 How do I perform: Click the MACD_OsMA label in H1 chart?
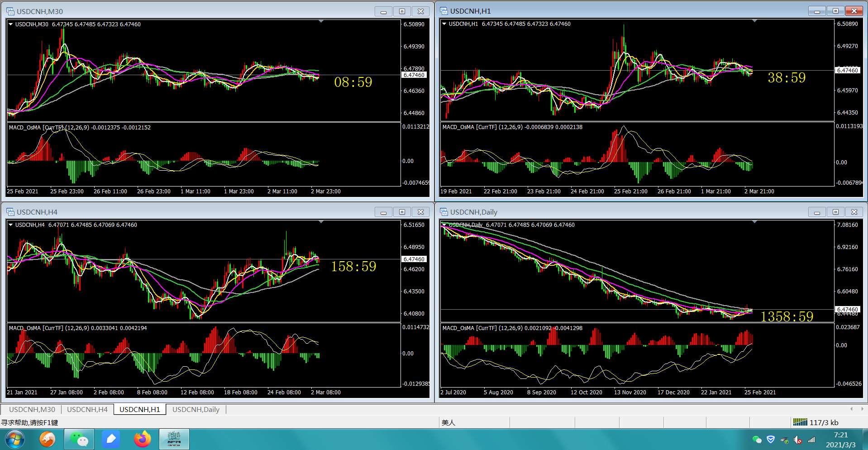512,127
